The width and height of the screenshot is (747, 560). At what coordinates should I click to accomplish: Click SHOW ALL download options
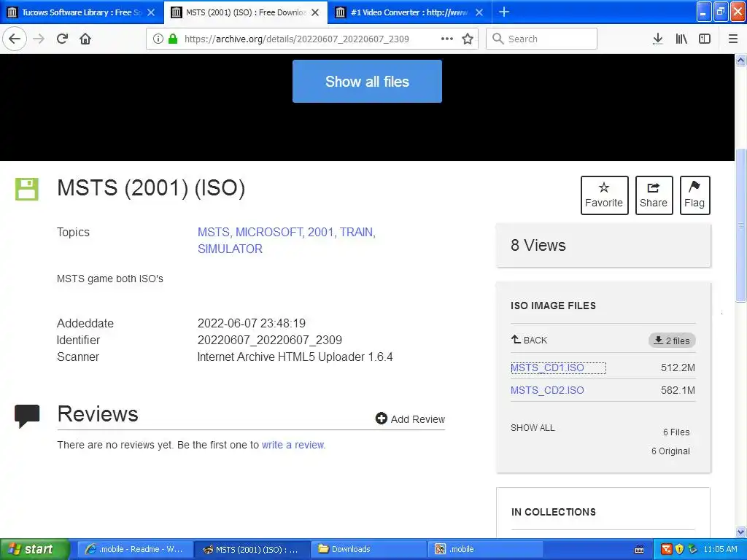pos(533,427)
